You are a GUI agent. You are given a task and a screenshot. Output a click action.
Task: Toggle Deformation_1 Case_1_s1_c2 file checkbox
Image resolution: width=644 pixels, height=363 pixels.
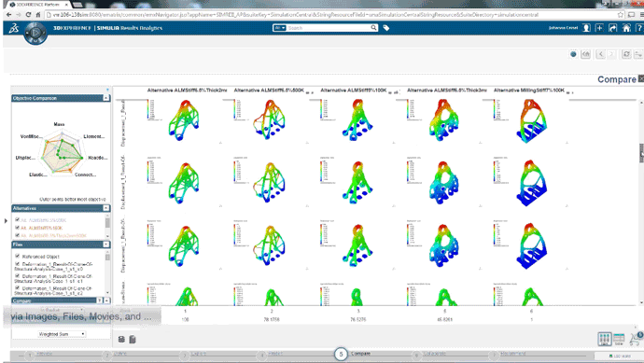pyautogui.click(x=17, y=287)
